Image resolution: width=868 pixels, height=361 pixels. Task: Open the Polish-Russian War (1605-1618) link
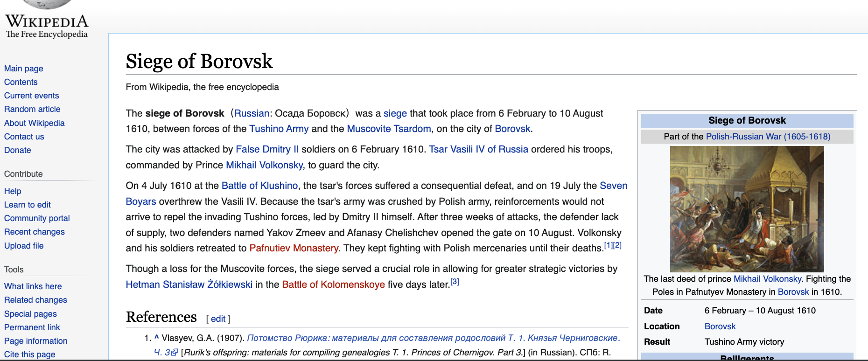[x=768, y=137]
